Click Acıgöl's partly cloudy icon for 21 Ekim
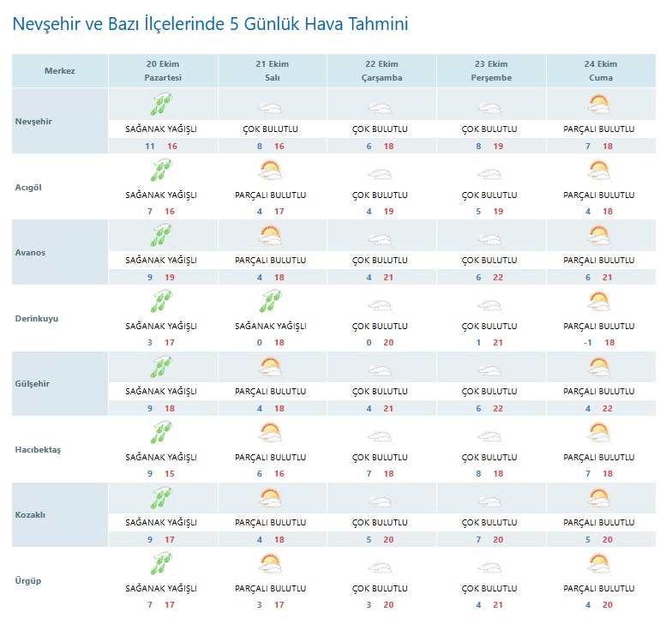 click(x=271, y=171)
